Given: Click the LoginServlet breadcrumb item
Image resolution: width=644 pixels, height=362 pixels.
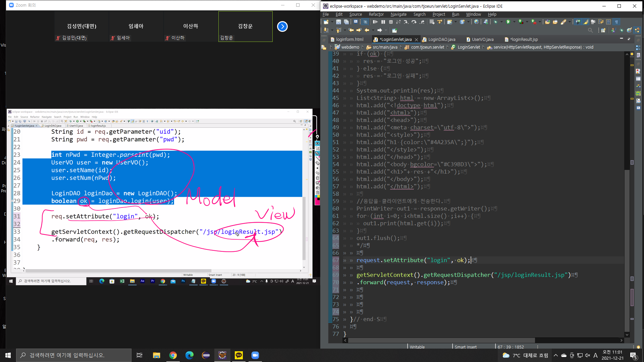Looking at the screenshot, I should pyautogui.click(x=469, y=47).
